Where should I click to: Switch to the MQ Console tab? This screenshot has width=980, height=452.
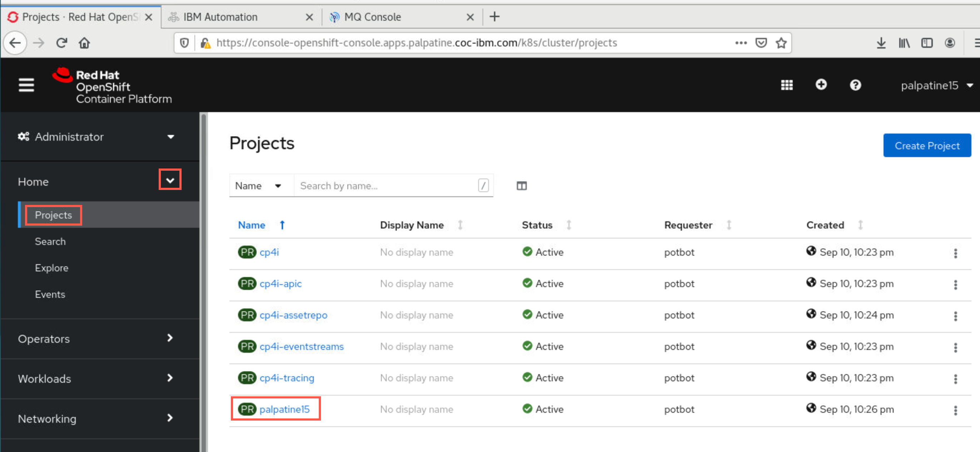point(372,17)
